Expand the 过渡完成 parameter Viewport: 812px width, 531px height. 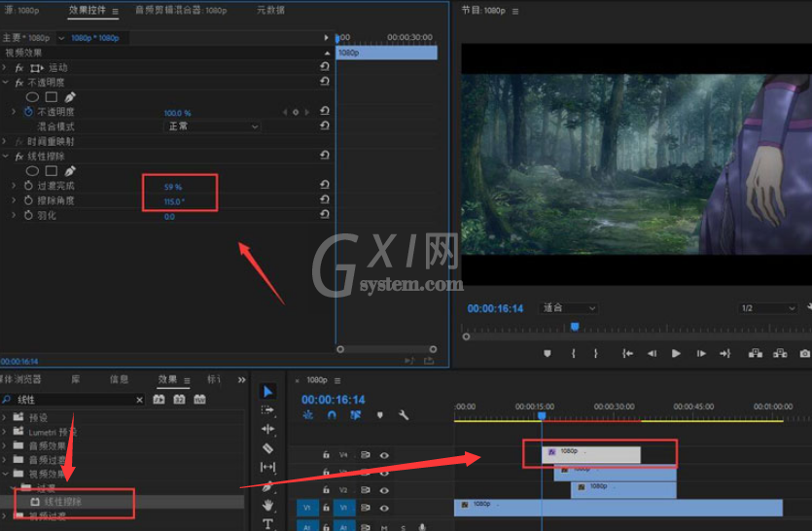[14, 186]
